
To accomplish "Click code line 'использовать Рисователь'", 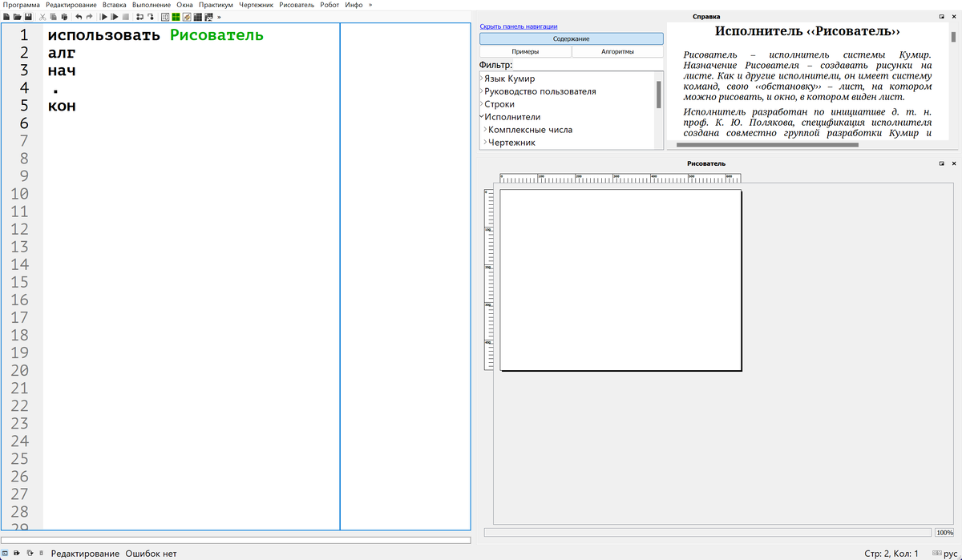I will click(x=156, y=36).
